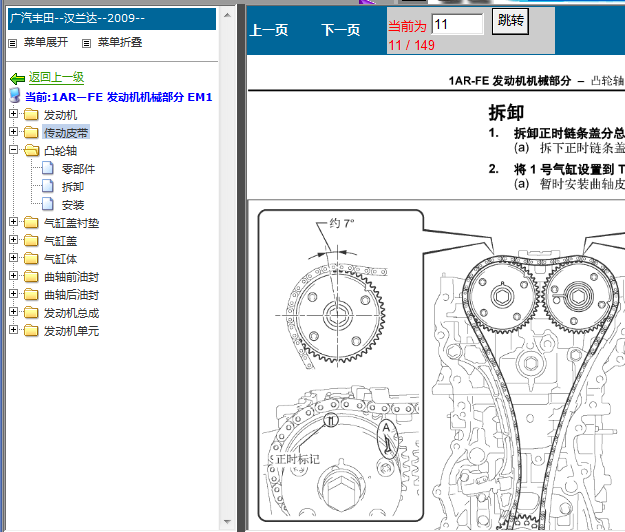The height and width of the screenshot is (532, 625).
Task: Select the 发动机 tree label
Action: point(61,115)
